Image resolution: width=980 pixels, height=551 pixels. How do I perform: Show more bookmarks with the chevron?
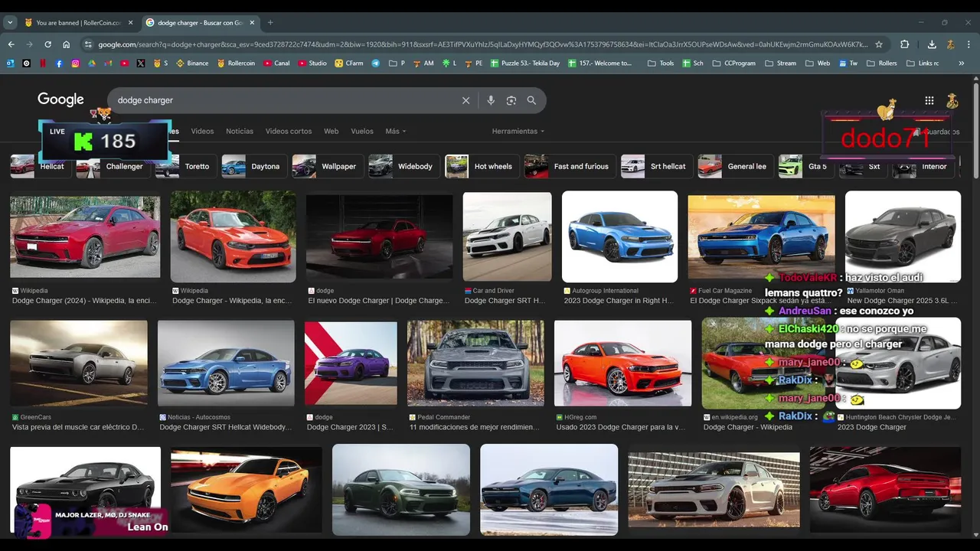pyautogui.click(x=962, y=64)
